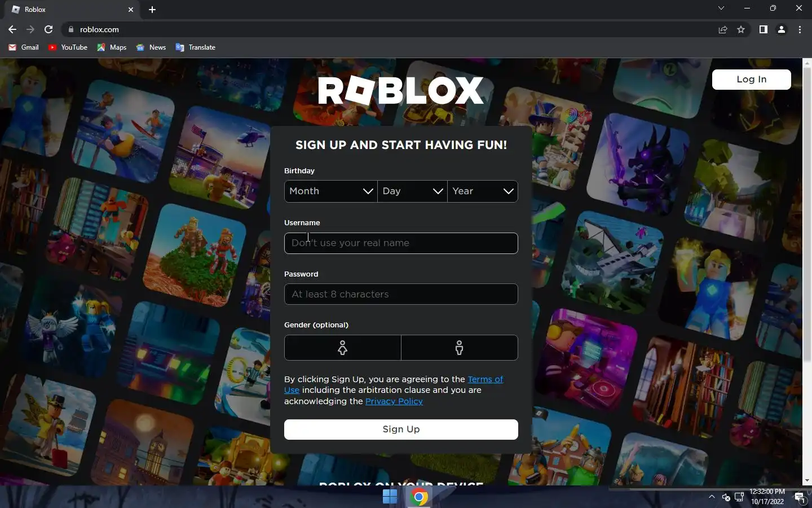This screenshot has height=508, width=812.
Task: Click the browser back arrow
Action: click(12, 29)
